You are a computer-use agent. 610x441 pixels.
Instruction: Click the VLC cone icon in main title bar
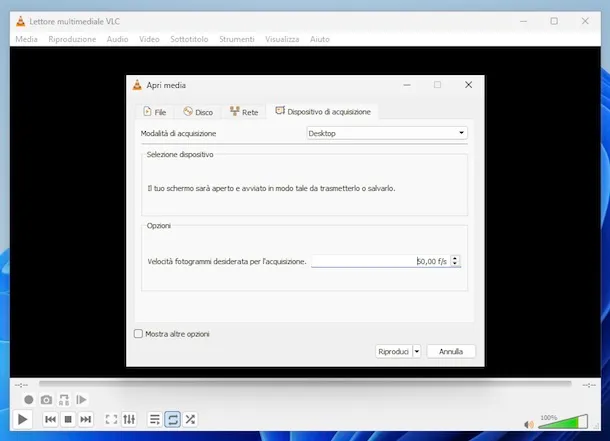21,21
